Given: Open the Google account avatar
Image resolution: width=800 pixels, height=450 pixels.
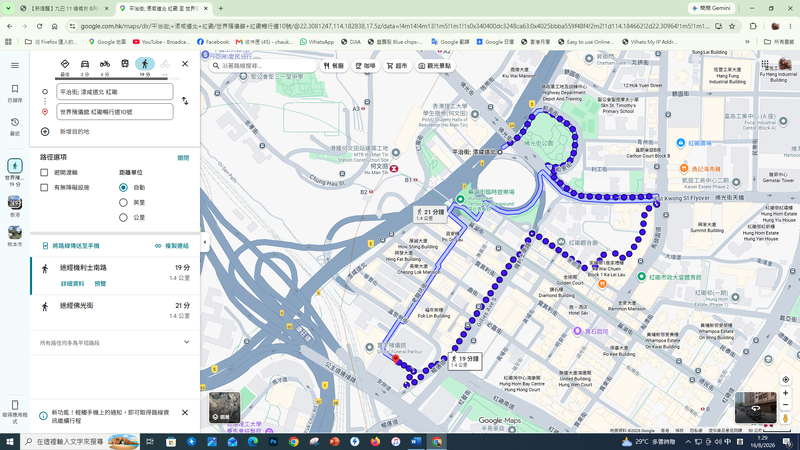Looking at the screenshot, I should [785, 64].
